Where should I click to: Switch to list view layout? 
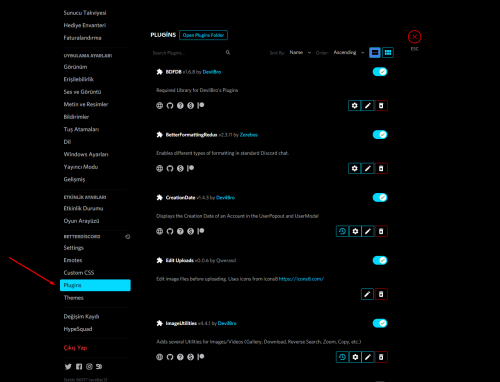click(x=375, y=52)
